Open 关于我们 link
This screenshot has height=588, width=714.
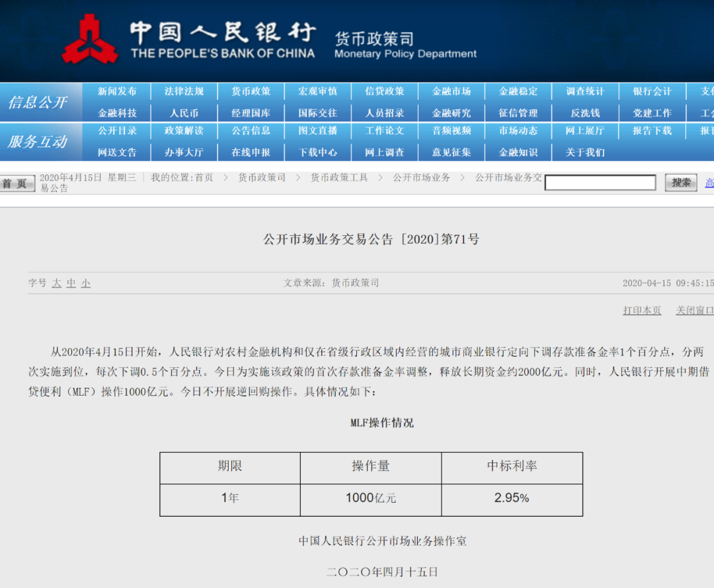[x=585, y=153]
